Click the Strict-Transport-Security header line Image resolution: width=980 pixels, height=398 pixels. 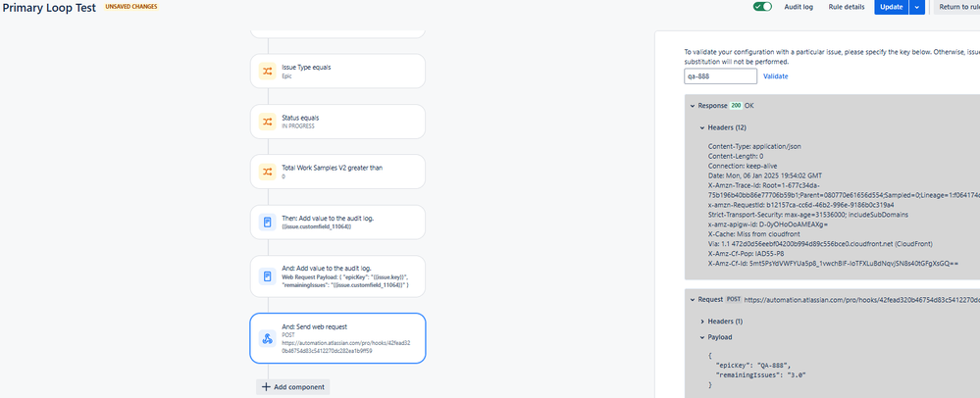coord(808,215)
